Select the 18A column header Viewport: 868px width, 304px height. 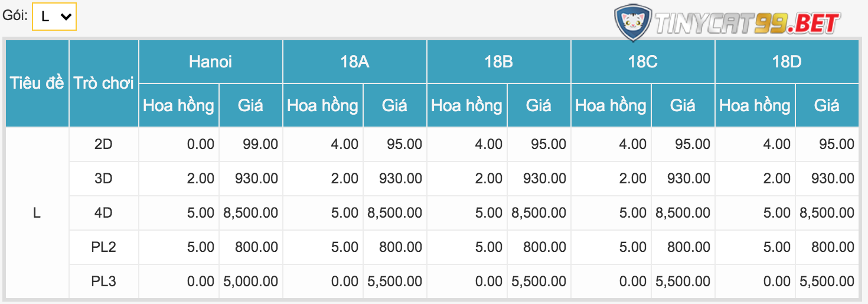click(354, 62)
